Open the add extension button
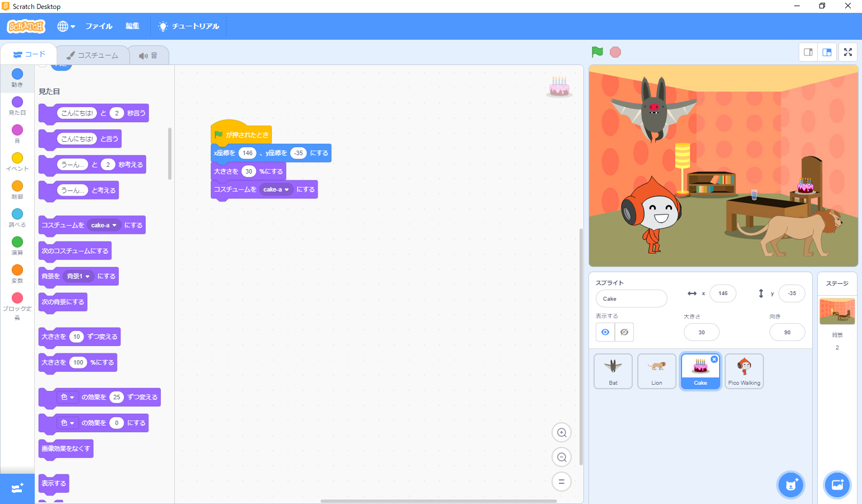Image resolution: width=862 pixels, height=504 pixels. [17, 488]
